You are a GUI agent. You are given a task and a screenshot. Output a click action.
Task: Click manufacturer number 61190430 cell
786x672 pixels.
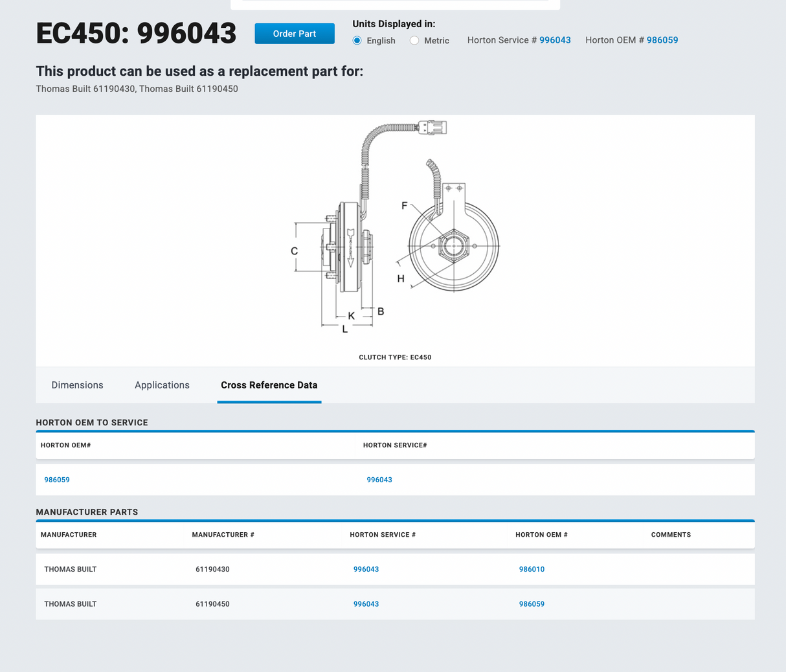212,570
